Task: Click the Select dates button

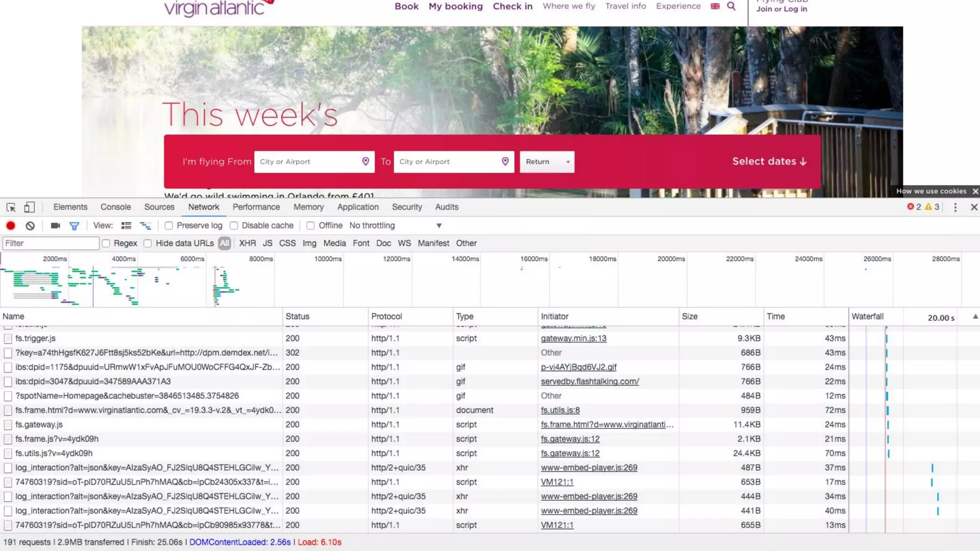Action: 769,162
